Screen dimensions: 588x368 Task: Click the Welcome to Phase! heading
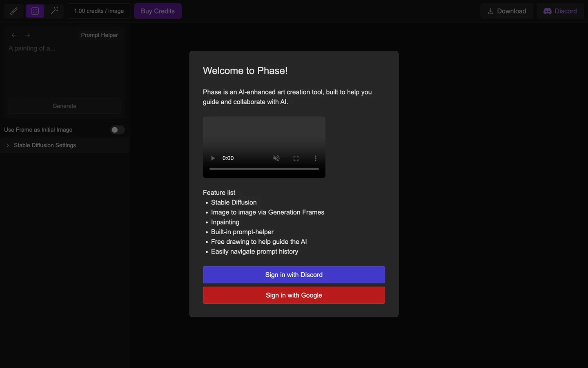pyautogui.click(x=245, y=71)
